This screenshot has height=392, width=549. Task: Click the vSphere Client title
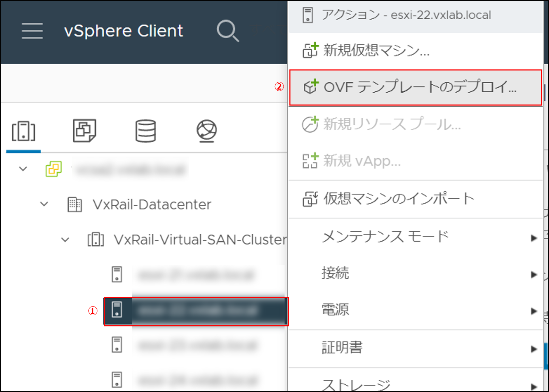(x=124, y=31)
